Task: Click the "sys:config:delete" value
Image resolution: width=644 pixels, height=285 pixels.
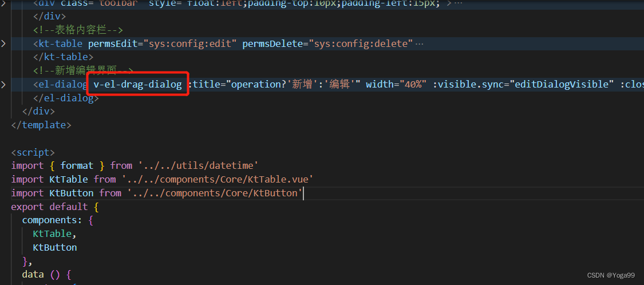Action: 360,43
